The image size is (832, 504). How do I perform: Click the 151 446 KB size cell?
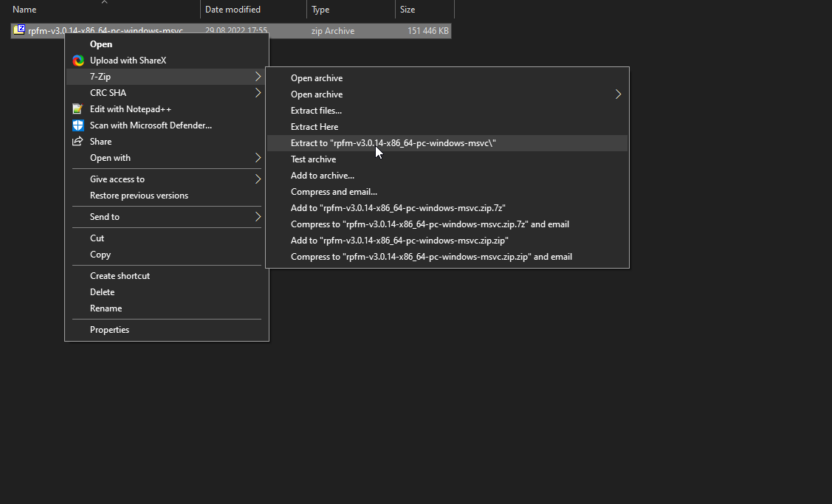click(x=427, y=31)
